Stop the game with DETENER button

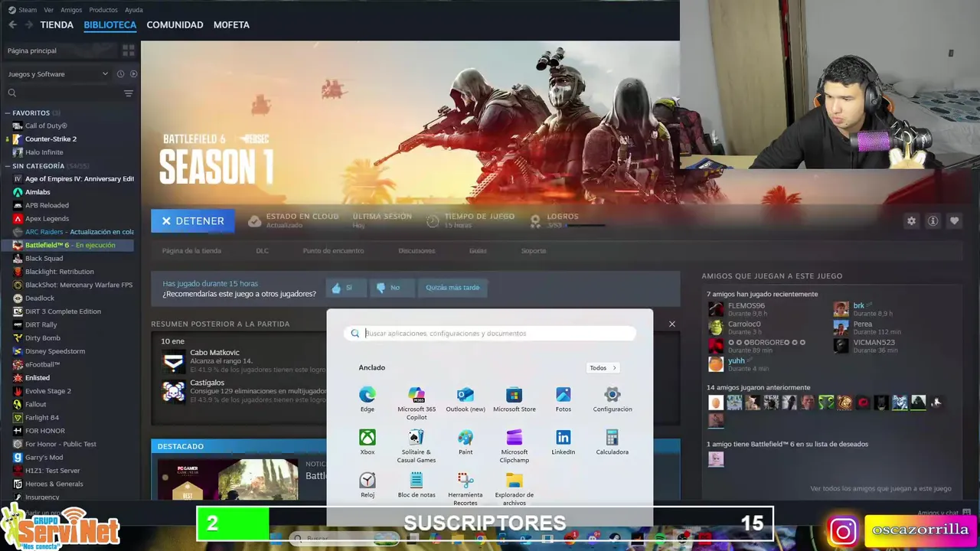[x=193, y=221]
